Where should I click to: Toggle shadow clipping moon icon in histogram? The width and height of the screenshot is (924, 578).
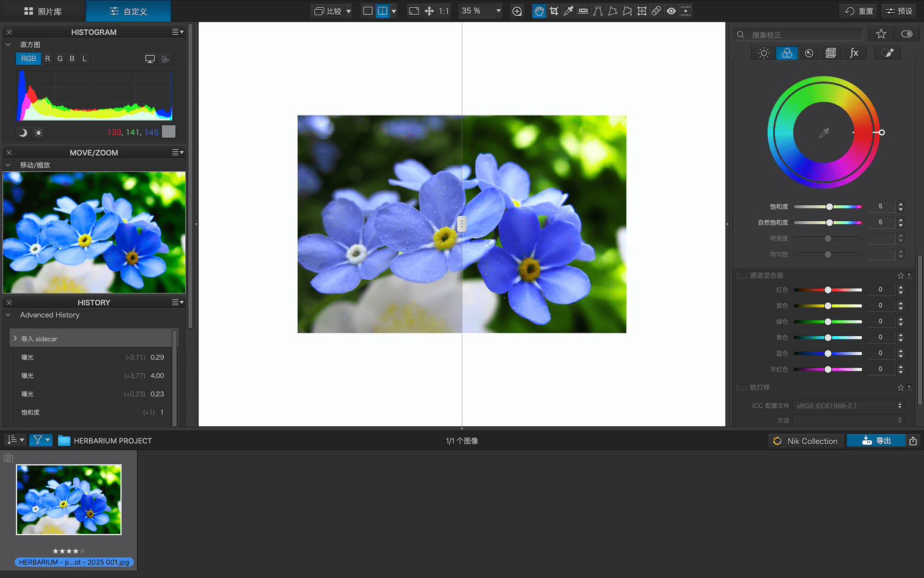coord(23,133)
